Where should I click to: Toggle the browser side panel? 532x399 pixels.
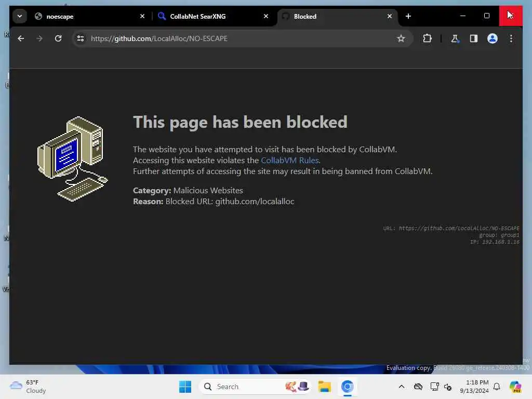coord(474,38)
